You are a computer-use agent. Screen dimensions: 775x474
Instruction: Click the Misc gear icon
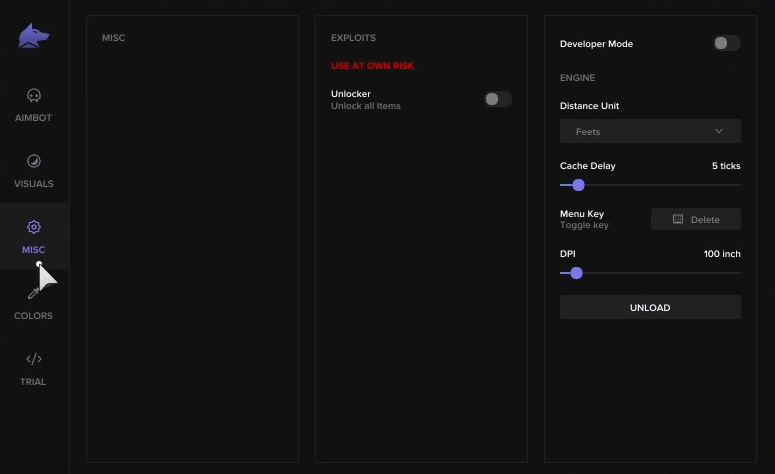33,227
